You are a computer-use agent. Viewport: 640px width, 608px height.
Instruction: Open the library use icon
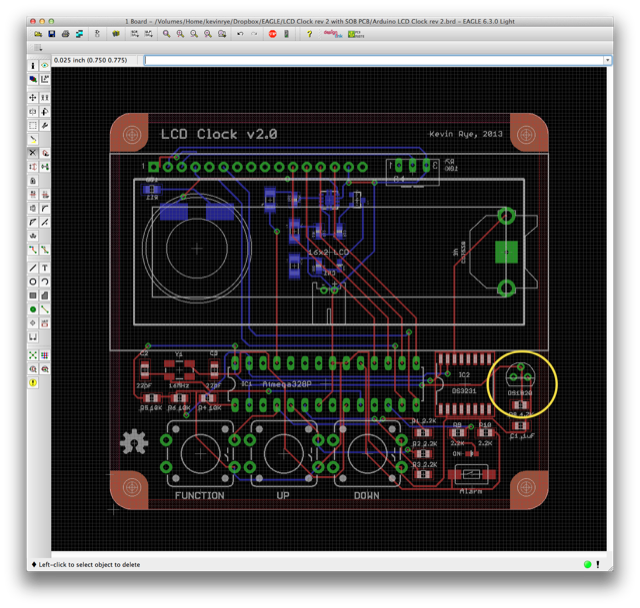pyautogui.click(x=116, y=34)
